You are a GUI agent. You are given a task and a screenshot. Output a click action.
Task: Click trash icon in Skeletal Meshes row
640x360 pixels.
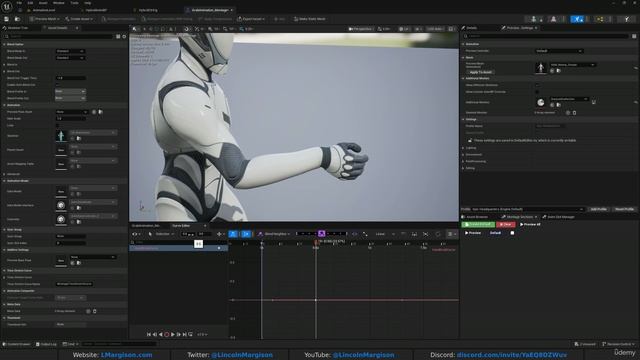[574, 113]
